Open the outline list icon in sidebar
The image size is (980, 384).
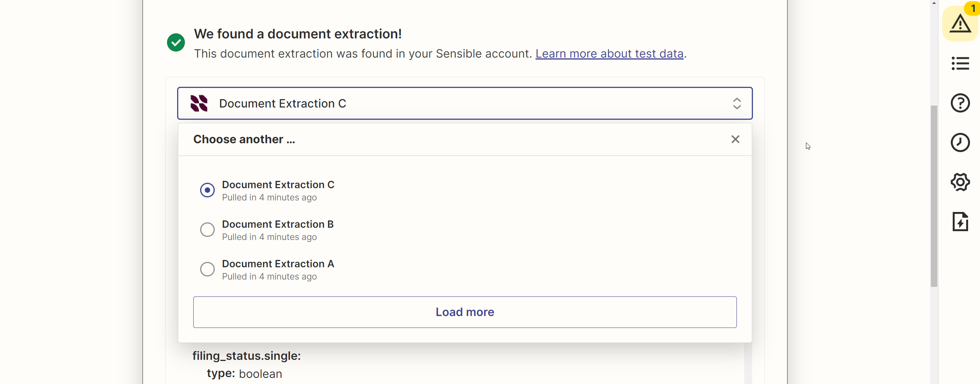[960, 63]
